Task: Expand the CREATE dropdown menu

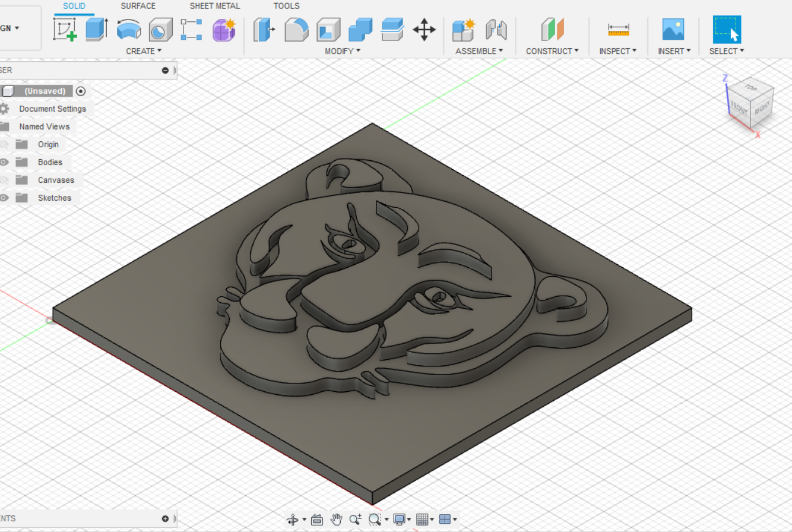Action: coord(144,51)
